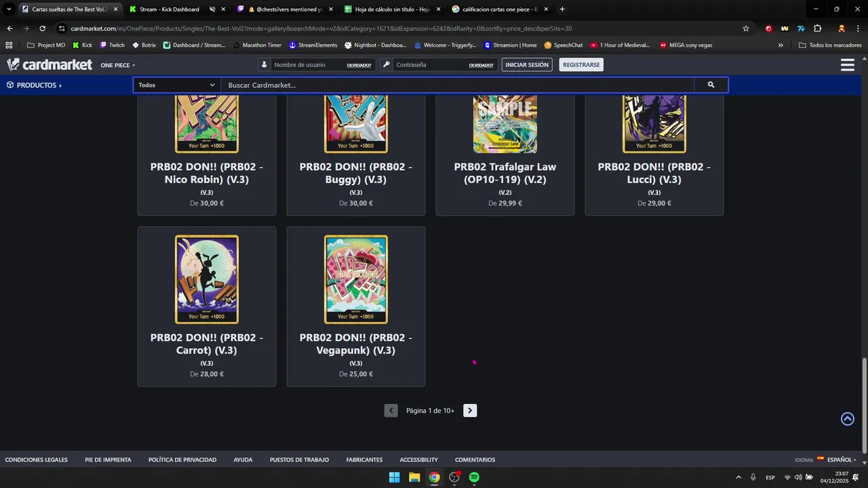Open the Windows Start menu
868x488 pixels.
tap(394, 477)
